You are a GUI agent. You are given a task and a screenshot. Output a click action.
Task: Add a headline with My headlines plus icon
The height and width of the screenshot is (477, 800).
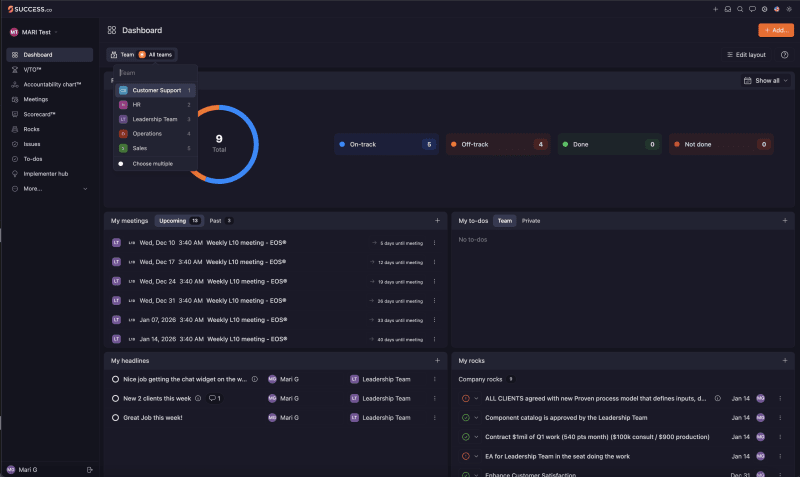pos(437,360)
